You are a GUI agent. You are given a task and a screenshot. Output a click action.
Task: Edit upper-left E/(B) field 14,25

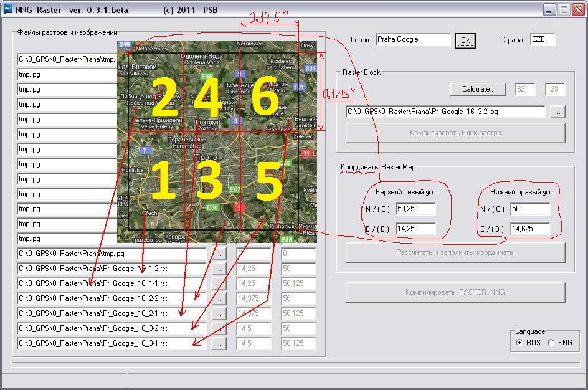[415, 229]
